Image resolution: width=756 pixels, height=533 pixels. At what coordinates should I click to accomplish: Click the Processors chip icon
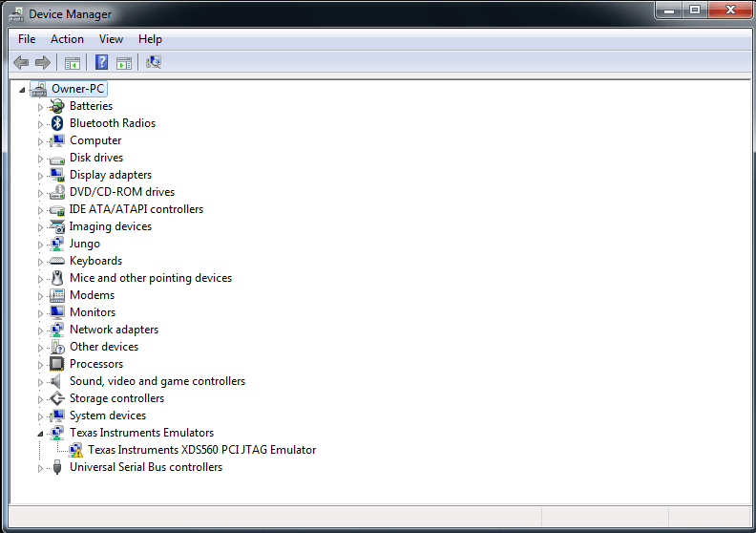pyautogui.click(x=57, y=364)
